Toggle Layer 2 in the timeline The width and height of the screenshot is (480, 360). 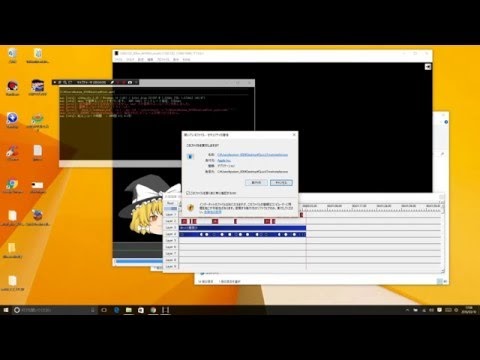pyautogui.click(x=170, y=221)
